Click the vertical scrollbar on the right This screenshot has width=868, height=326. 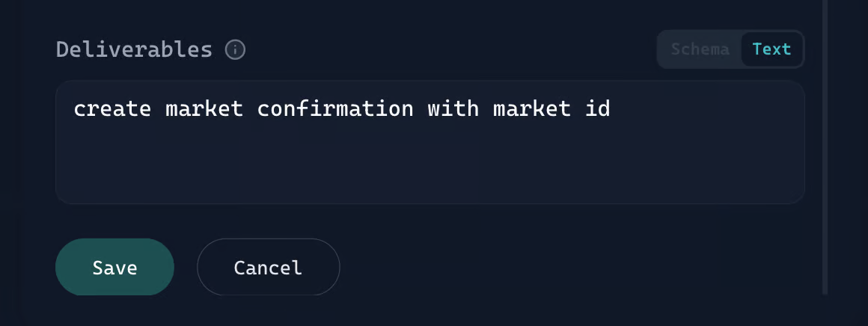(825, 150)
